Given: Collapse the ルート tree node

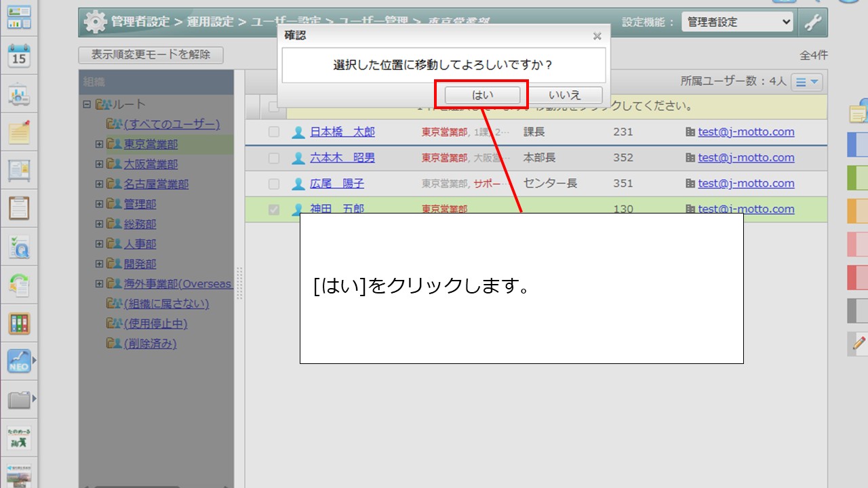Looking at the screenshot, I should (86, 104).
